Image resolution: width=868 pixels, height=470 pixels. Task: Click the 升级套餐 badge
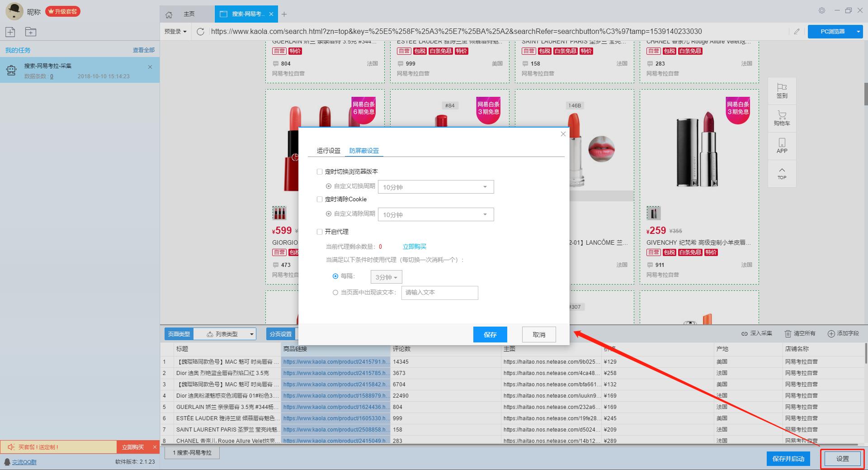tap(63, 11)
